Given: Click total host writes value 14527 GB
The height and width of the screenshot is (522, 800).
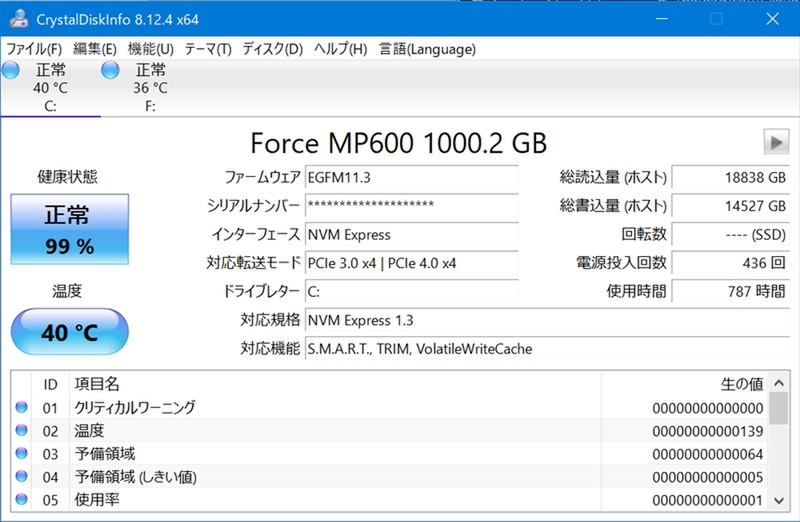Looking at the screenshot, I should point(731,206).
